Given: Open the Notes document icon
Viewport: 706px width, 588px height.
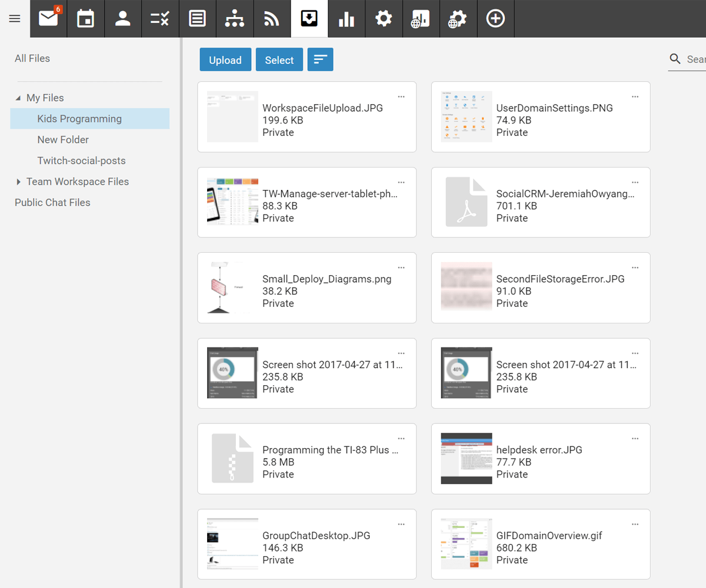Looking at the screenshot, I should (197, 19).
